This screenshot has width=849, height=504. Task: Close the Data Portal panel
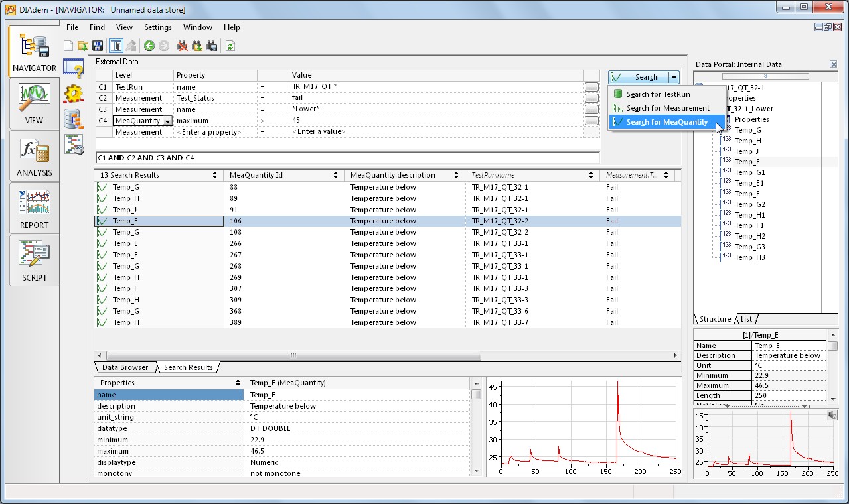pyautogui.click(x=834, y=64)
